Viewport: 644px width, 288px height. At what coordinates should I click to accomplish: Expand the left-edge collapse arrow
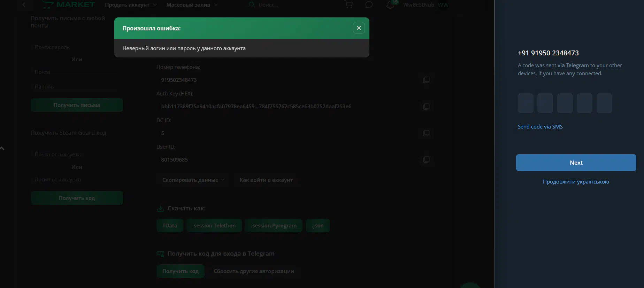click(x=2, y=148)
